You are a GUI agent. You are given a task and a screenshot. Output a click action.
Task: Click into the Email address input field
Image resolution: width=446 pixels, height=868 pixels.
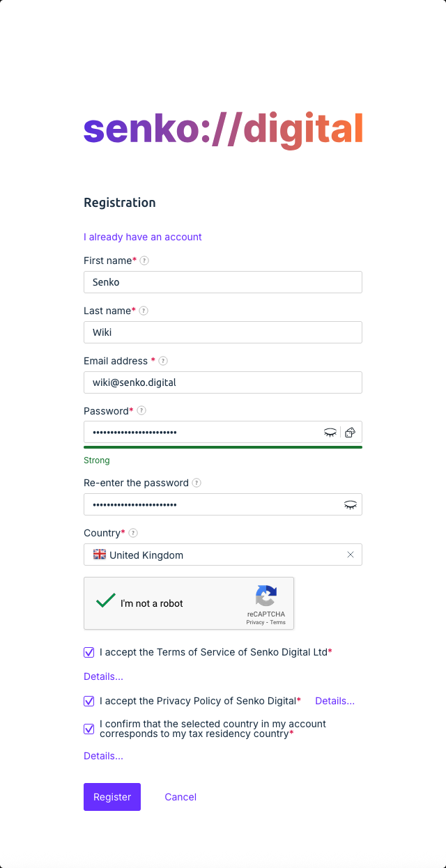coord(223,382)
